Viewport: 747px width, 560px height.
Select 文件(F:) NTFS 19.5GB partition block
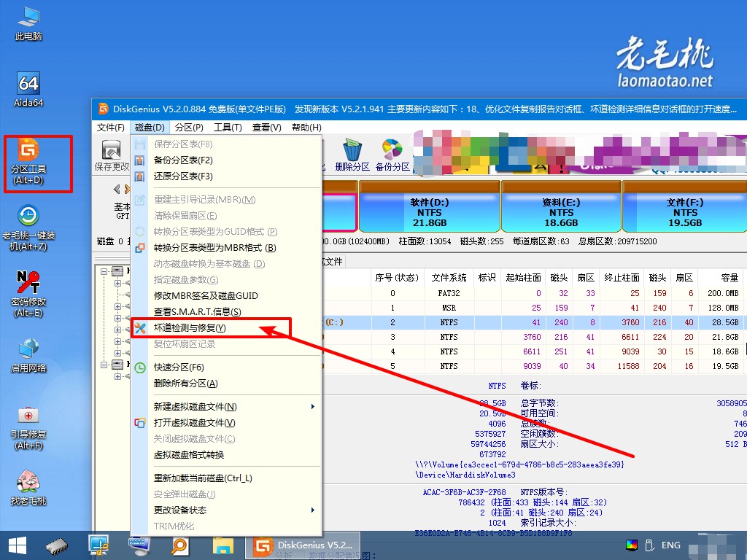point(684,208)
